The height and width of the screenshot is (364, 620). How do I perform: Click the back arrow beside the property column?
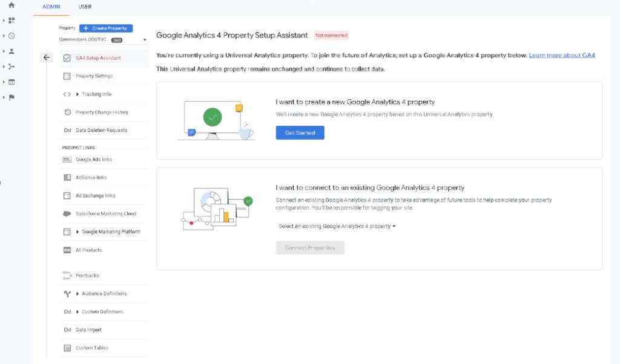(x=46, y=57)
